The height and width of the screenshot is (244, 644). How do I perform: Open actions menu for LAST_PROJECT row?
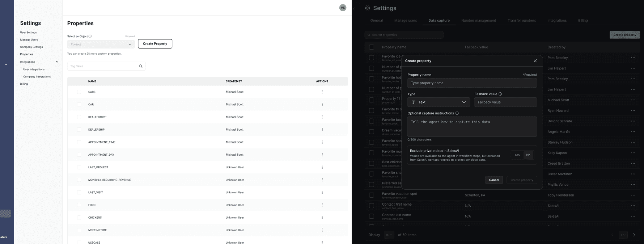coord(322,167)
